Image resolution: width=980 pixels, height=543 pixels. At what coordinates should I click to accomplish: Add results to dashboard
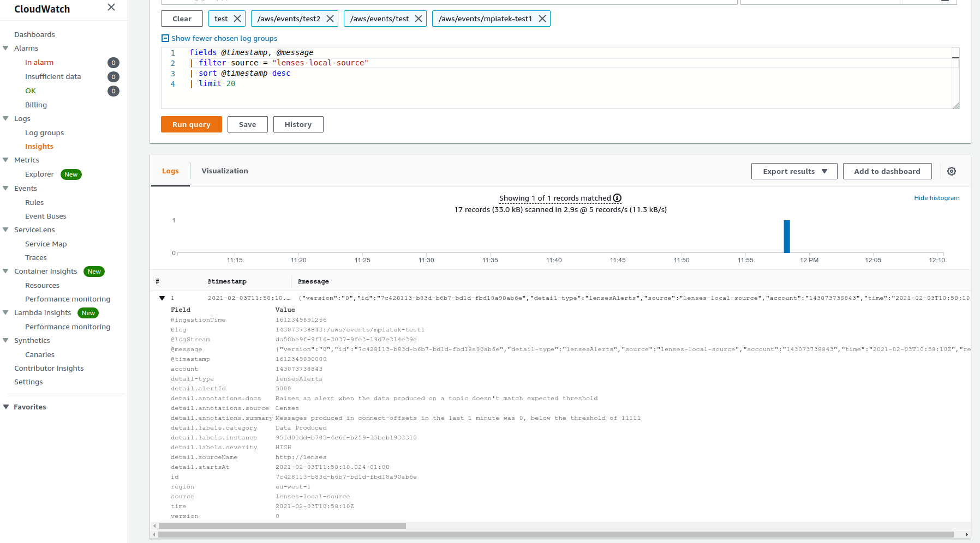point(887,171)
